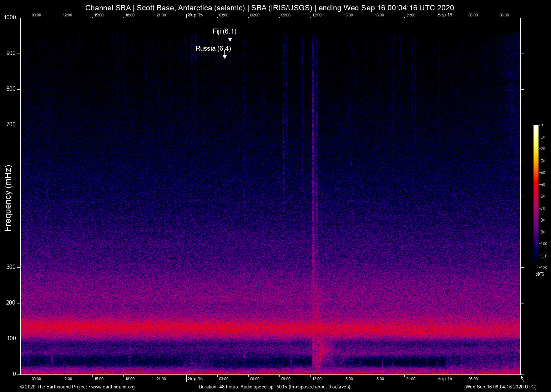Viewport: 551px width, 392px height.
Task: Click the spectrogram title for Channel SBA
Action: point(269,8)
